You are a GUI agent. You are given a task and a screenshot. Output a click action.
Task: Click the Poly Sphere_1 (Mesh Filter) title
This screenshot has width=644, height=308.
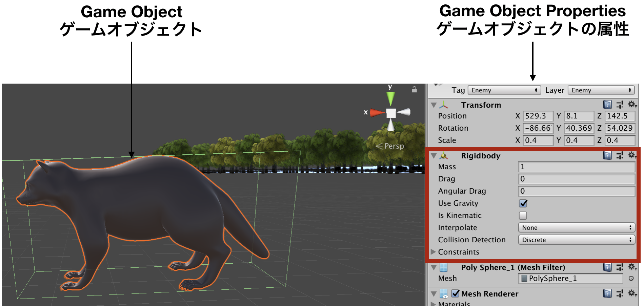coord(513,267)
